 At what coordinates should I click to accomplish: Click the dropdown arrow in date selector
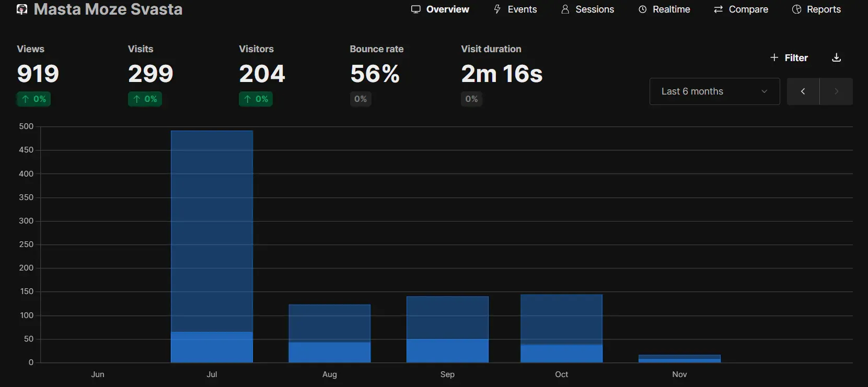tap(764, 91)
